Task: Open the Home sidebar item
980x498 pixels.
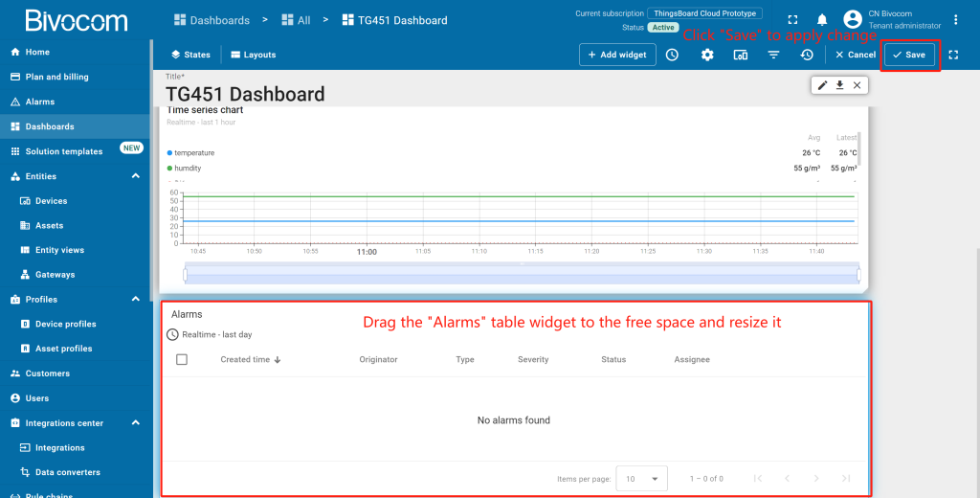Action: coord(75,52)
